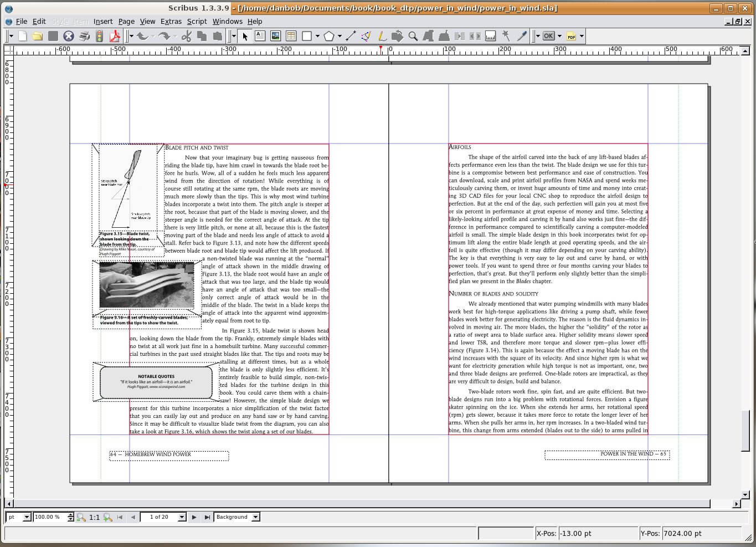Select the Edit Contents of Frame tool
This screenshot has width=756, height=547.
tap(428, 36)
